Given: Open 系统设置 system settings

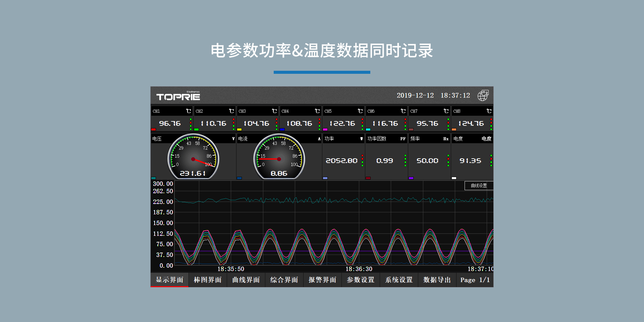Looking at the screenshot, I should pos(399,280).
